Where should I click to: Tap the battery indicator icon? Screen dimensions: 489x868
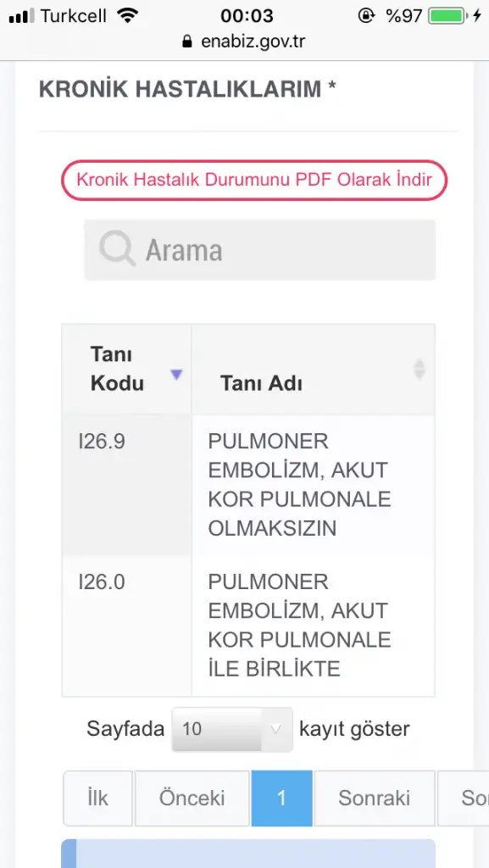[x=447, y=15]
